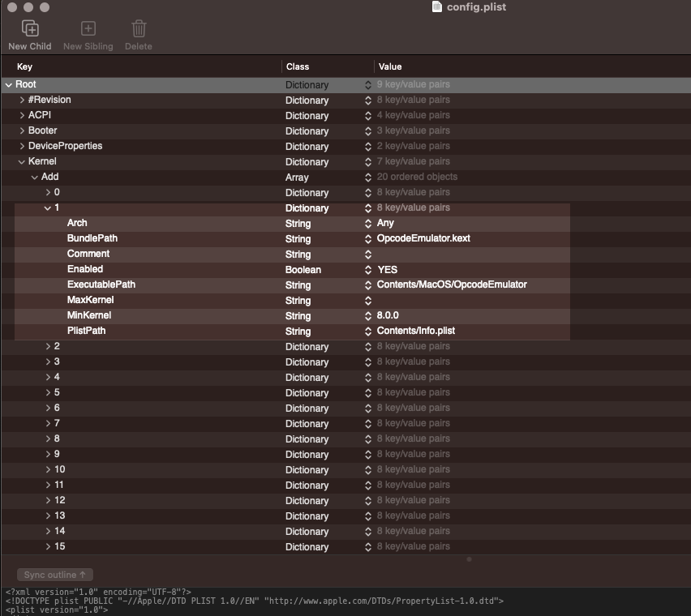Click the YES value of Enabled
Image resolution: width=691 pixels, height=616 pixels.
coord(387,270)
